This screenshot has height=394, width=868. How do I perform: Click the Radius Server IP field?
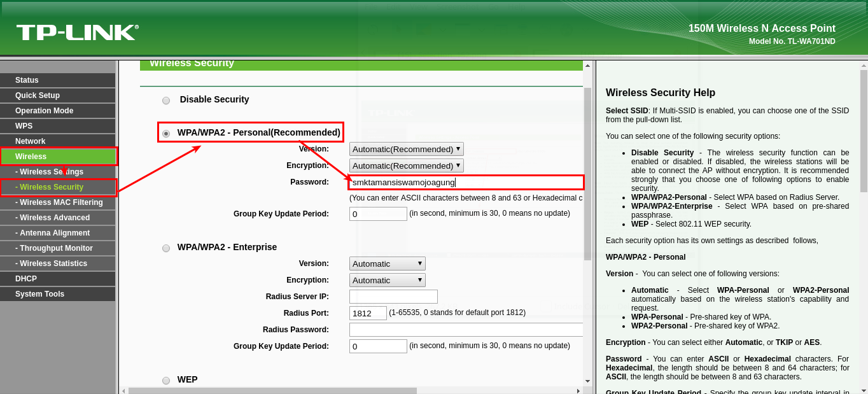pos(393,296)
